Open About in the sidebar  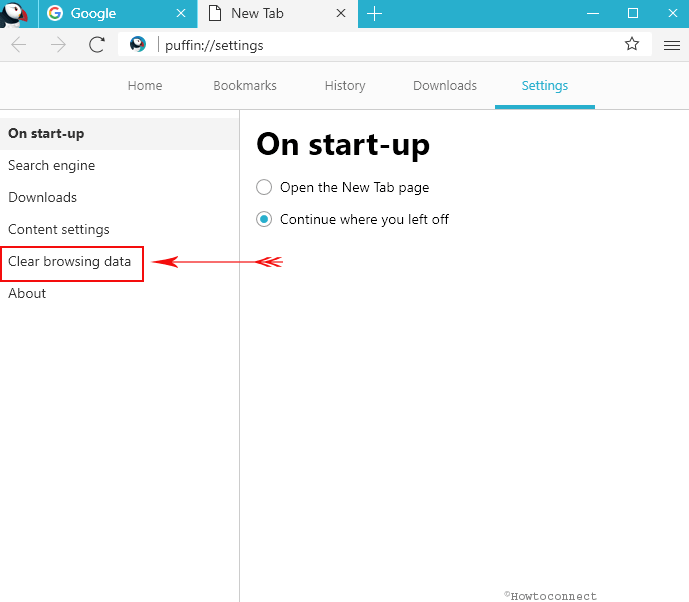(x=120, y=294)
